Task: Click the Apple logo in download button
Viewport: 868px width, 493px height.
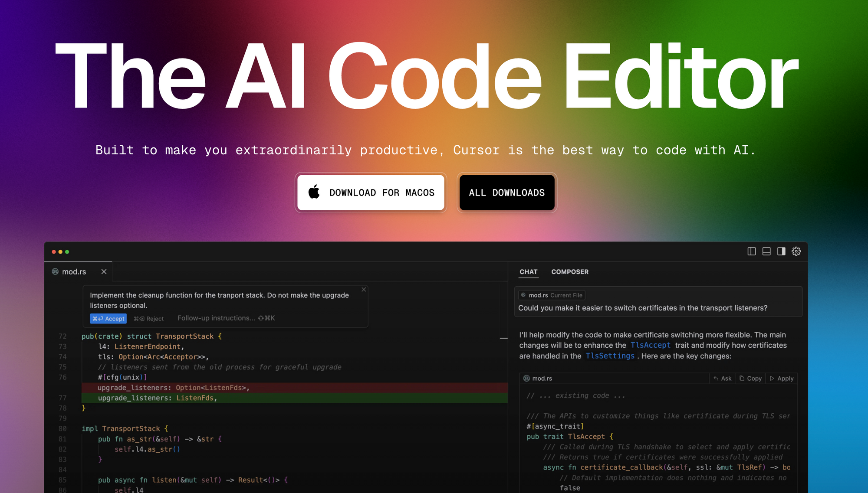Action: click(314, 192)
